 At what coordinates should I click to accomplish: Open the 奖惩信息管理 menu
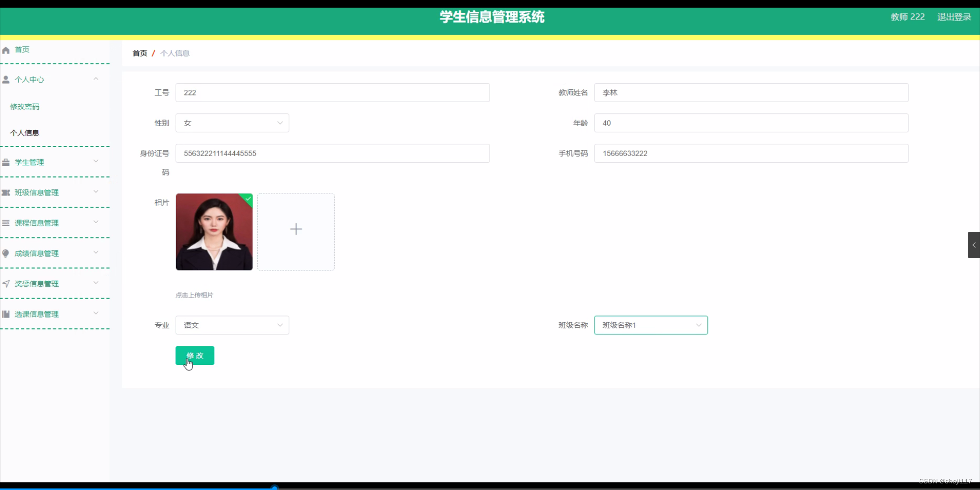(x=37, y=284)
